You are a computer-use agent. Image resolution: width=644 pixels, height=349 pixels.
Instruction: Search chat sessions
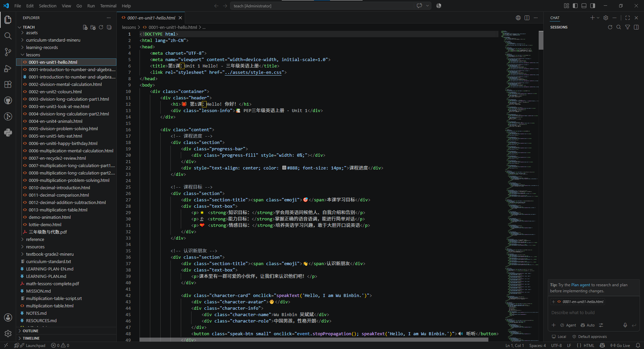pos(619,27)
